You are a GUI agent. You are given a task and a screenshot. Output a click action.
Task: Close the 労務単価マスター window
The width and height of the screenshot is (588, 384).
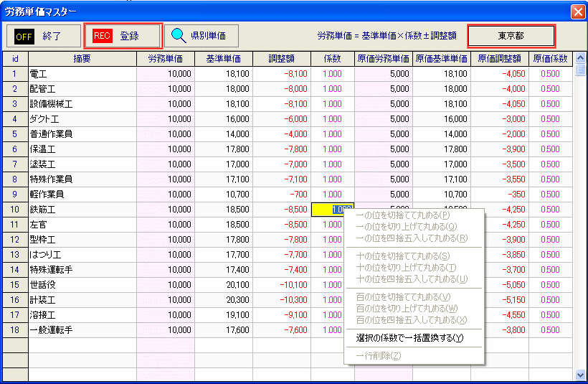pyautogui.click(x=577, y=11)
